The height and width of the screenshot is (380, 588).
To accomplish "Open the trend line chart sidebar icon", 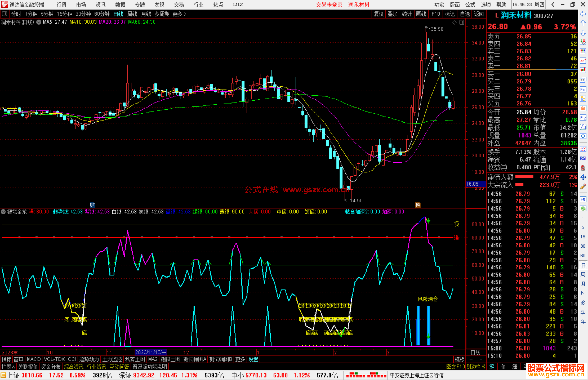I will pyautogui.click(x=583, y=61).
